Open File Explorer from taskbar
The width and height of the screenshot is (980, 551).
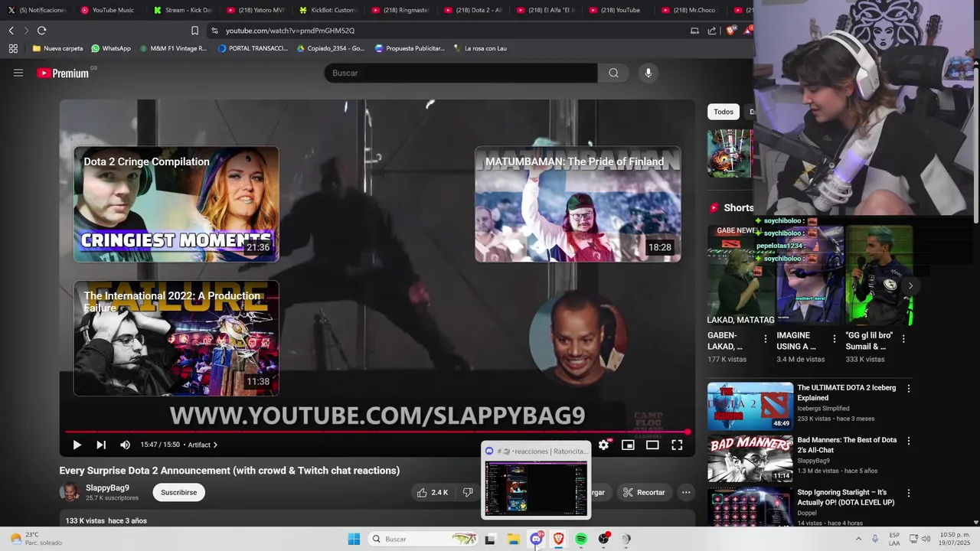[513, 539]
